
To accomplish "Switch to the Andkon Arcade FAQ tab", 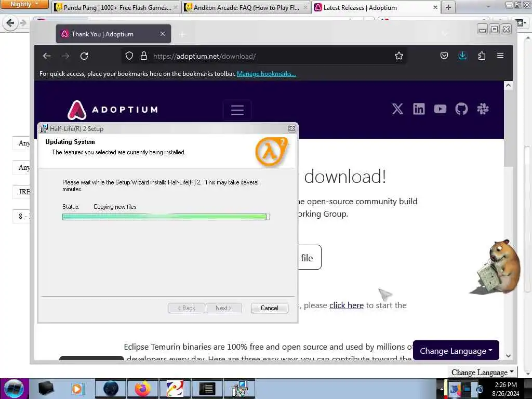I will (246, 7).
